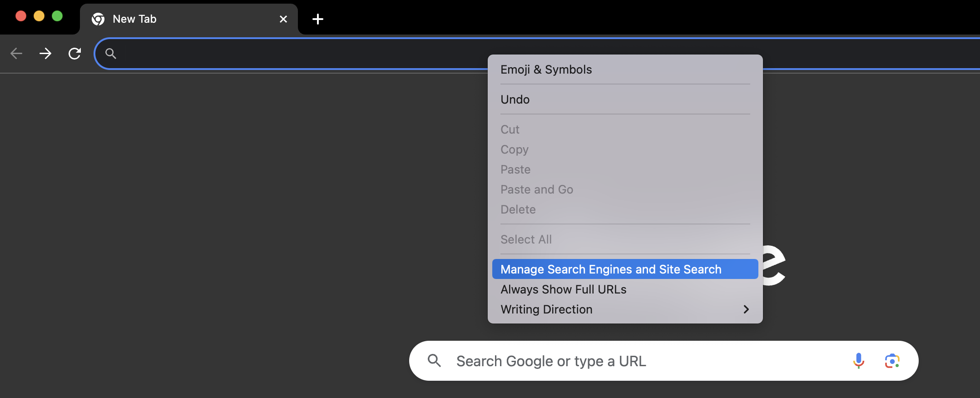The height and width of the screenshot is (398, 980).
Task: Switch to the New Tab tab
Action: click(x=182, y=19)
